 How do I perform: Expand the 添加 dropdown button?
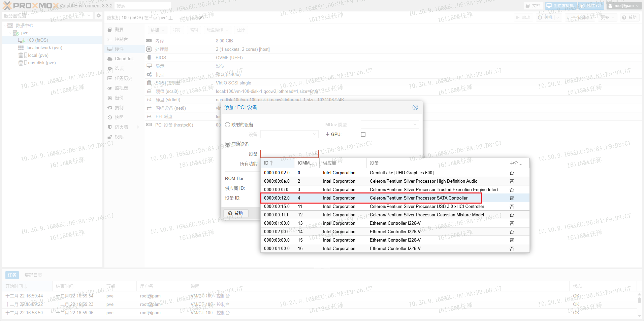pyautogui.click(x=158, y=30)
